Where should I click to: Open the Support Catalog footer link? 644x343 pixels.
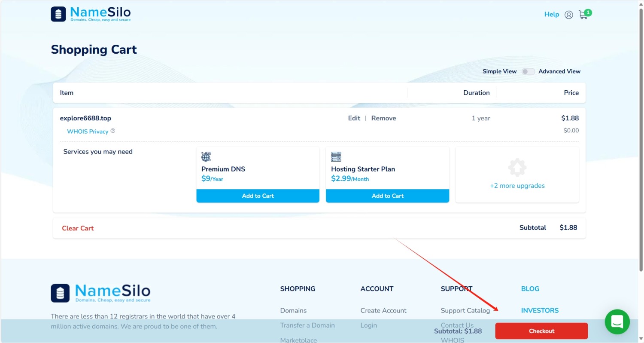pos(465,310)
